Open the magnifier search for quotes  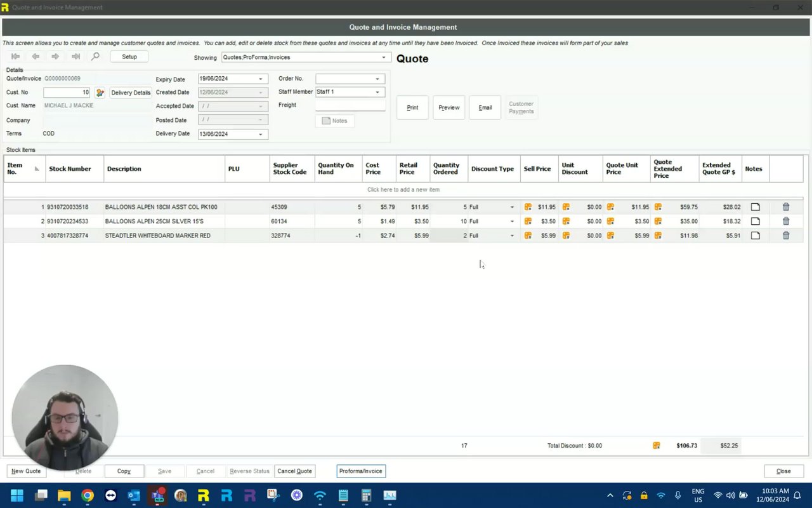[x=95, y=57]
